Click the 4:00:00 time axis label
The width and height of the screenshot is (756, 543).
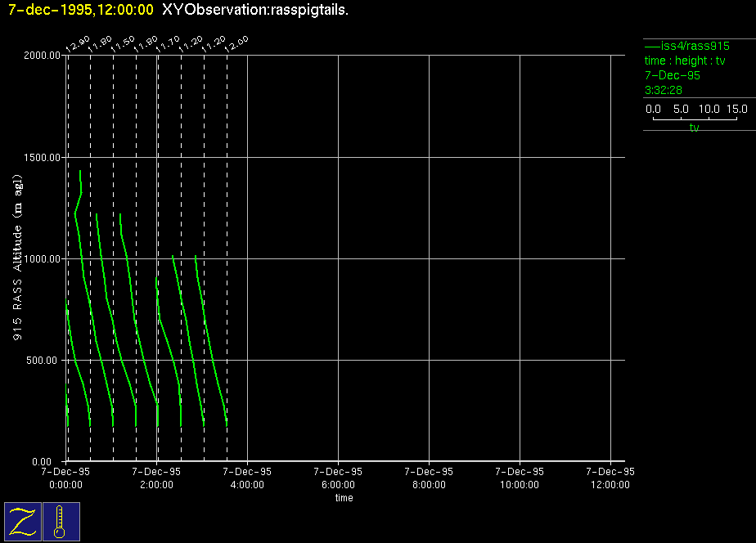coord(247,484)
